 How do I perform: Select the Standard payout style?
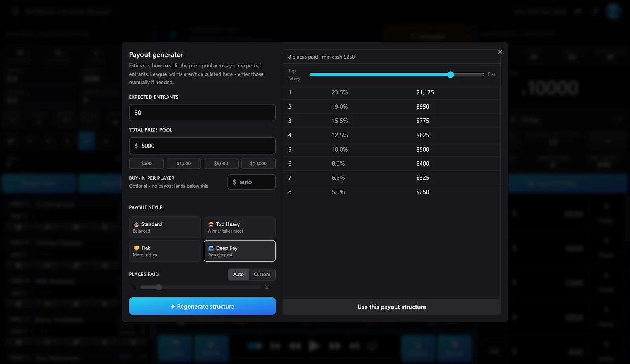pos(165,227)
